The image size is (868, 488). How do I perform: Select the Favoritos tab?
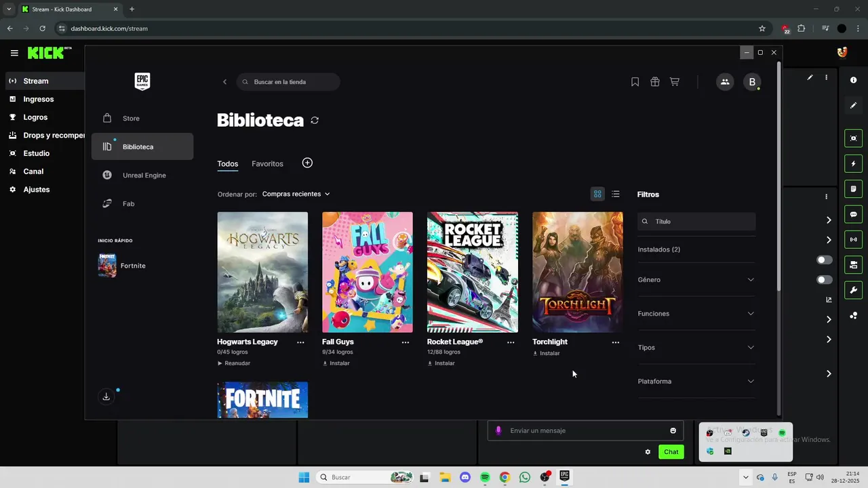267,164
